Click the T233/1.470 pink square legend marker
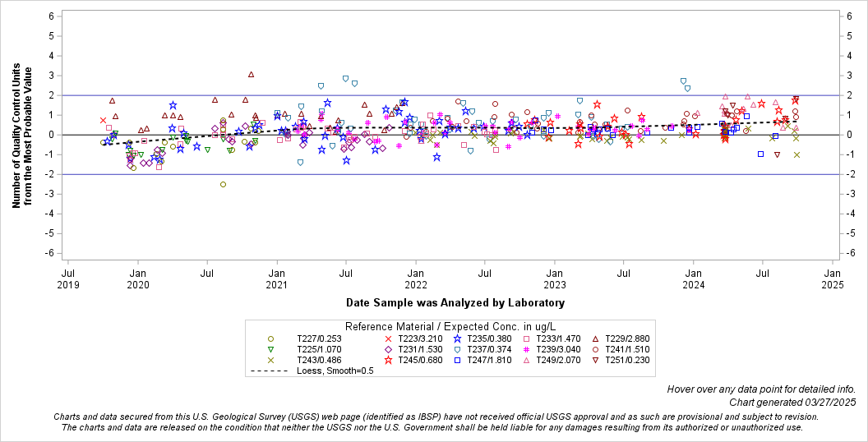 click(526, 338)
